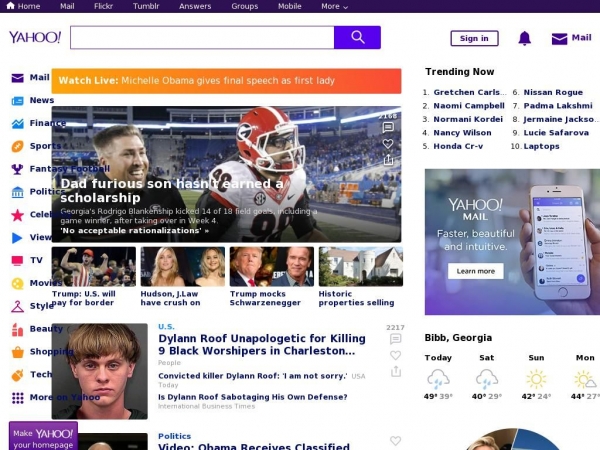Open Mail in top navigation bar
This screenshot has width=600, height=450.
(x=67, y=6)
